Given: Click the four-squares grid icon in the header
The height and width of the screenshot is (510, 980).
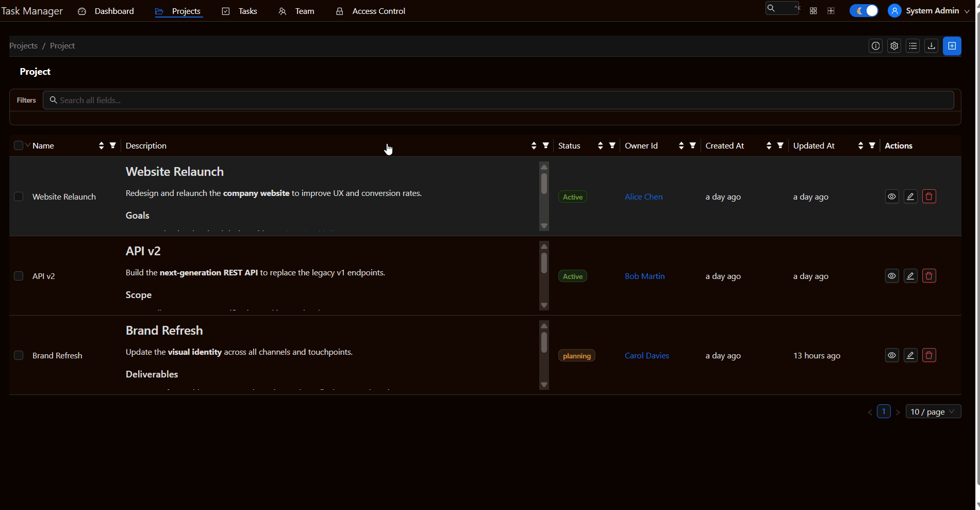Looking at the screenshot, I should pyautogui.click(x=813, y=11).
